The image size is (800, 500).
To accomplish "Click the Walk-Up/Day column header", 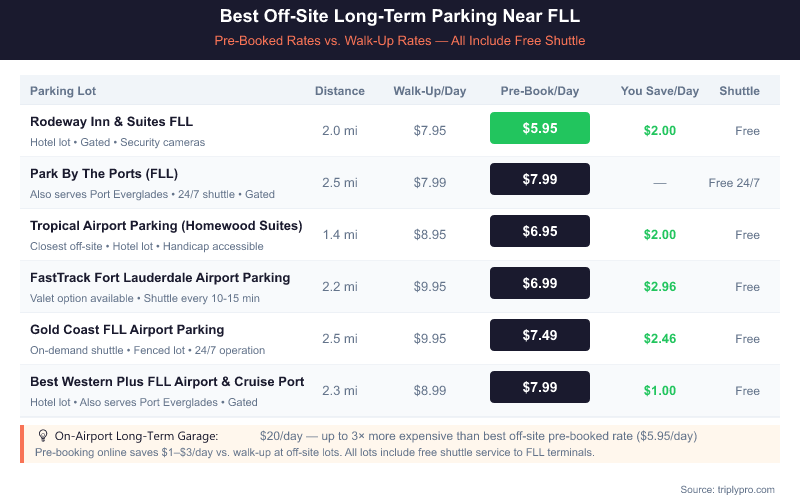I will click(429, 91).
